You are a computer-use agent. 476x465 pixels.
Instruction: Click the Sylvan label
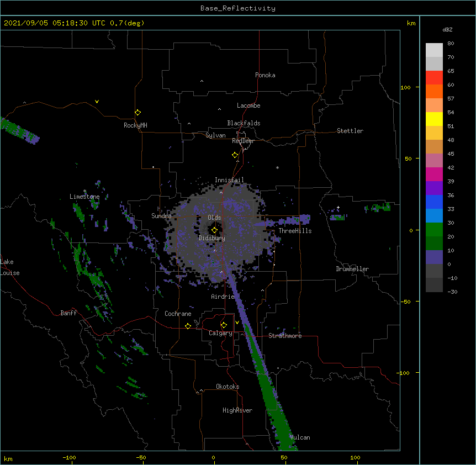(215, 135)
